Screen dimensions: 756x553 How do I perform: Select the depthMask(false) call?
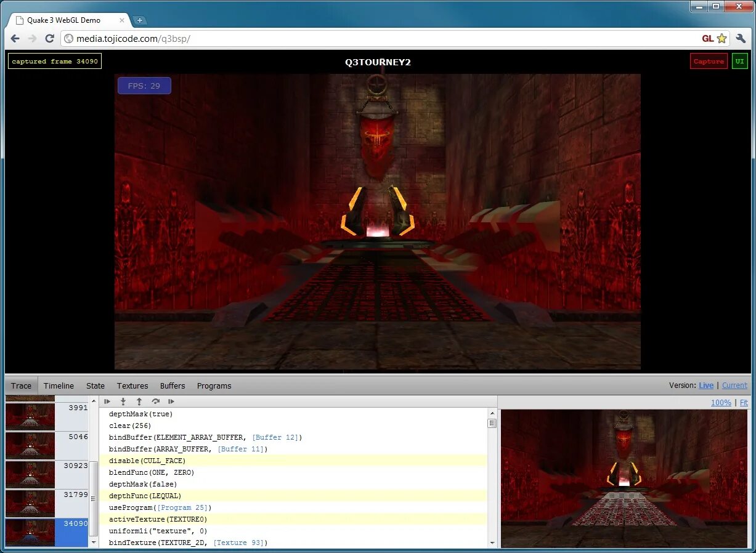pos(293,484)
